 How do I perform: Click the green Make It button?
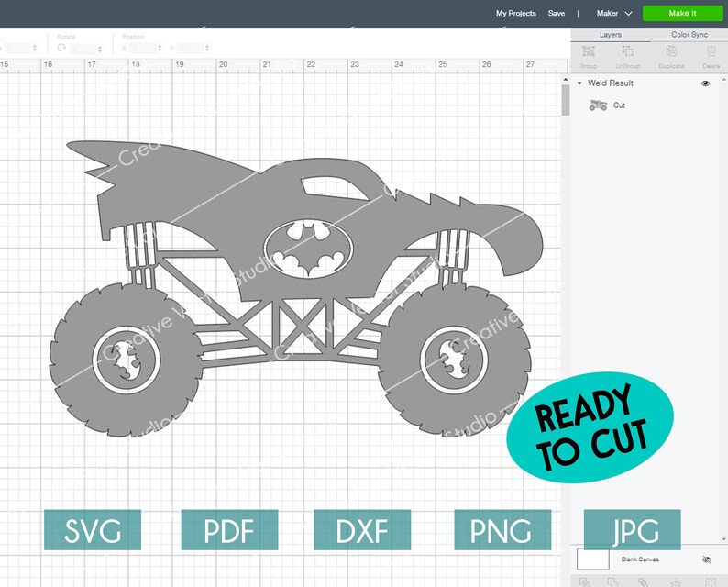click(682, 14)
